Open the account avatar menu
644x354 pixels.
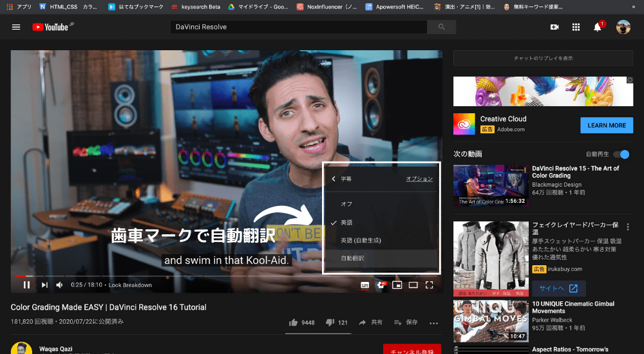(x=623, y=27)
